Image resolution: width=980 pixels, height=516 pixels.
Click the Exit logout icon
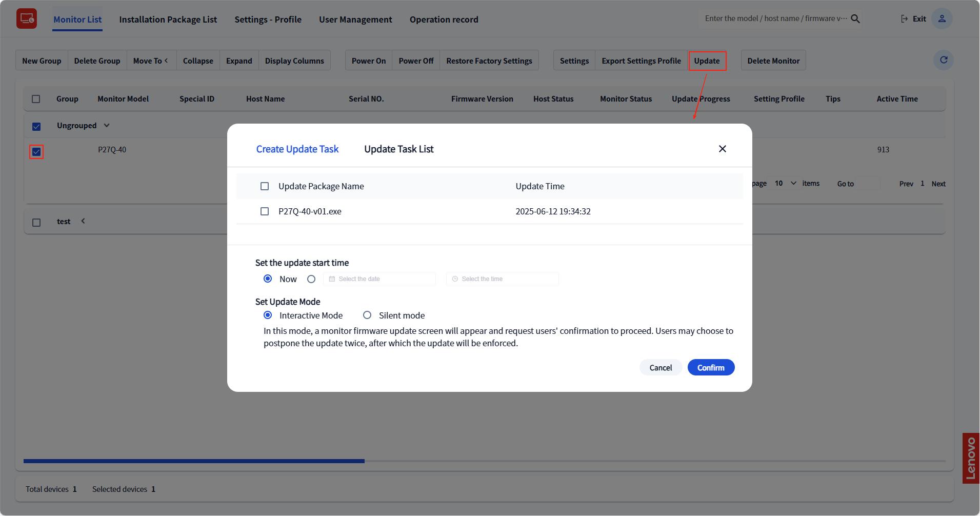click(905, 19)
